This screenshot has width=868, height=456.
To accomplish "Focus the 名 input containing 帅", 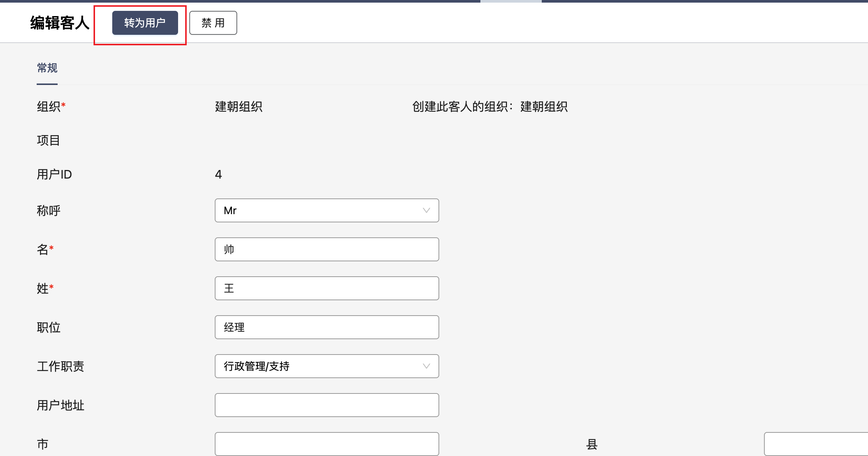I will [326, 249].
